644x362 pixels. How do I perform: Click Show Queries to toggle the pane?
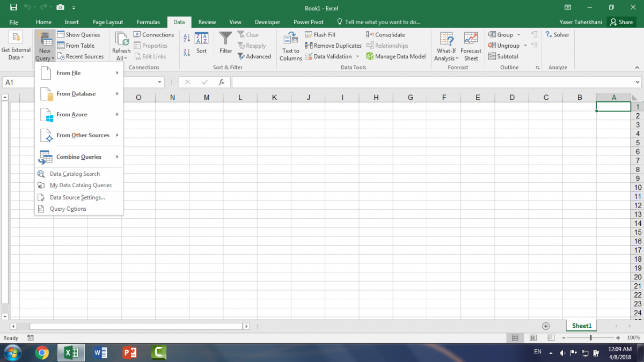[80, 34]
